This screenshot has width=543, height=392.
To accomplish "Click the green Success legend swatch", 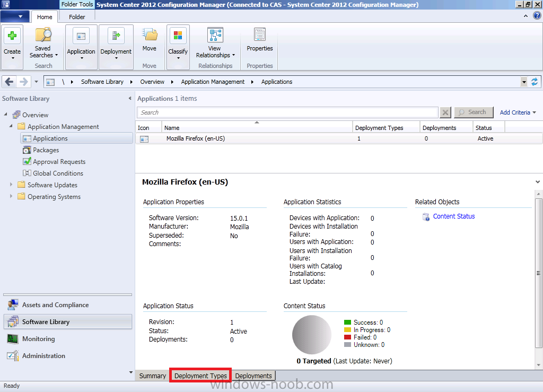I will coord(347,323).
